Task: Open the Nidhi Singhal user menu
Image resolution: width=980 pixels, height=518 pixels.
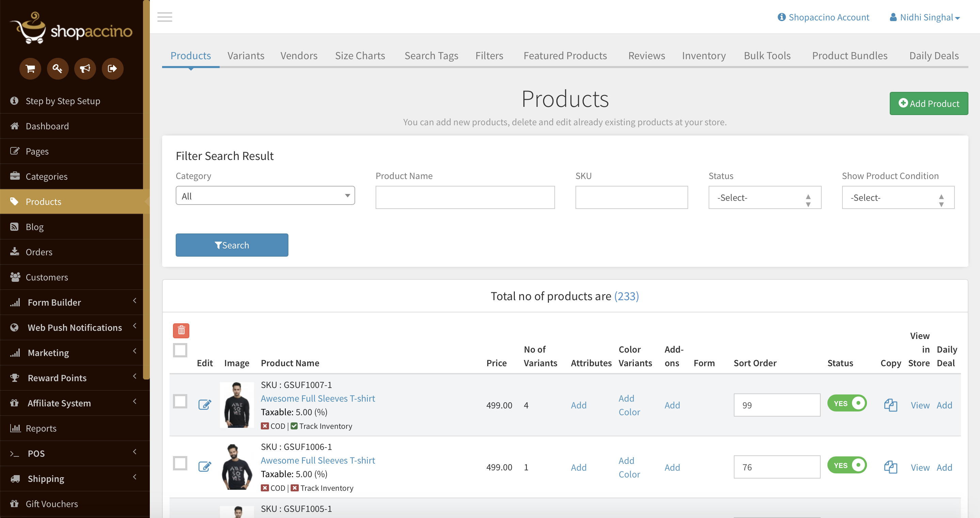Action: pos(925,17)
